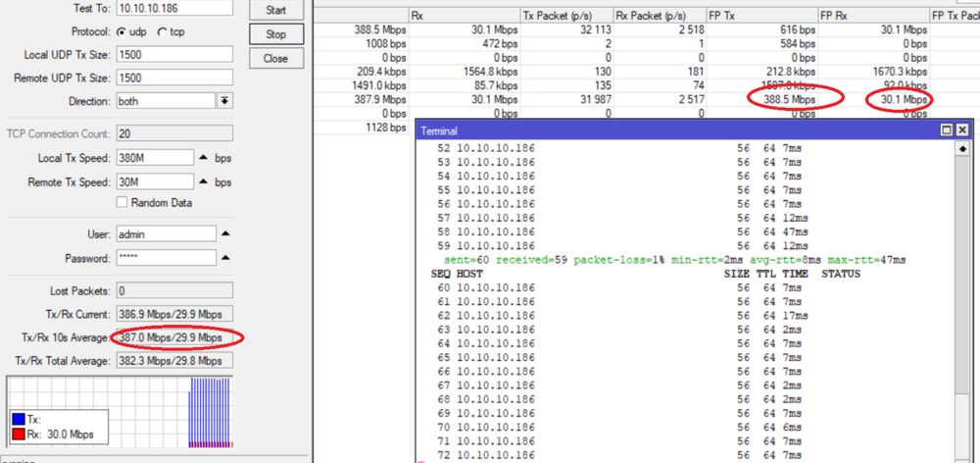
Task: Click ping row 58 with 47ms
Action: [623, 232]
